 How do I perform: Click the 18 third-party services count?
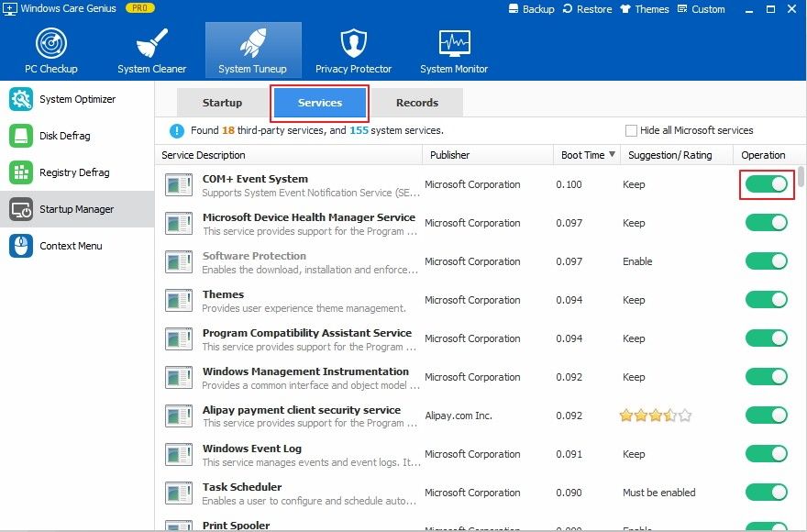pyautogui.click(x=228, y=130)
